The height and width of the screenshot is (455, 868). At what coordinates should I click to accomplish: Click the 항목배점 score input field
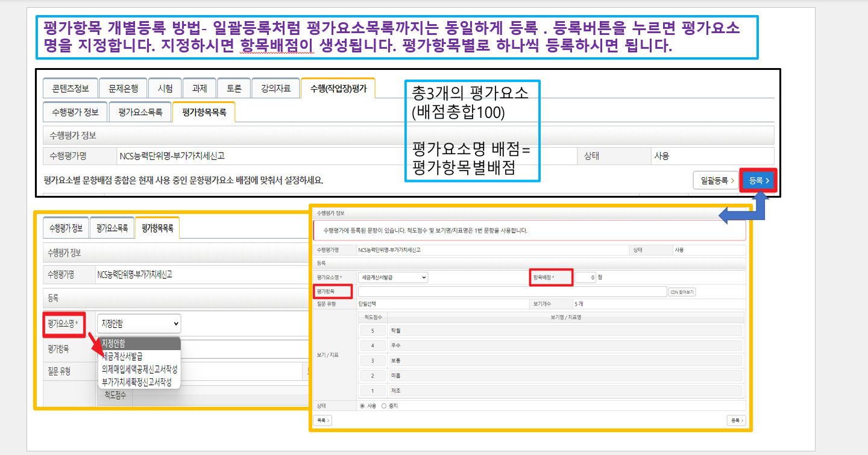point(585,277)
